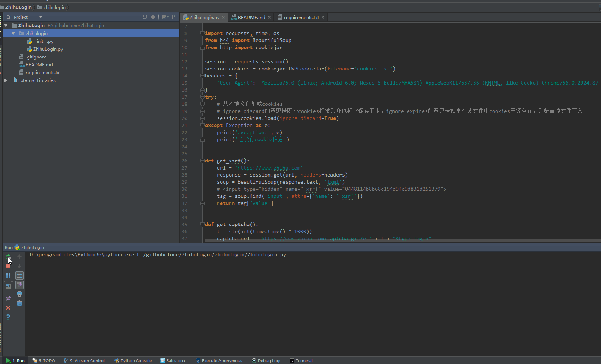Open Python Console tool window
This screenshot has width=601, height=364.
pos(133,360)
